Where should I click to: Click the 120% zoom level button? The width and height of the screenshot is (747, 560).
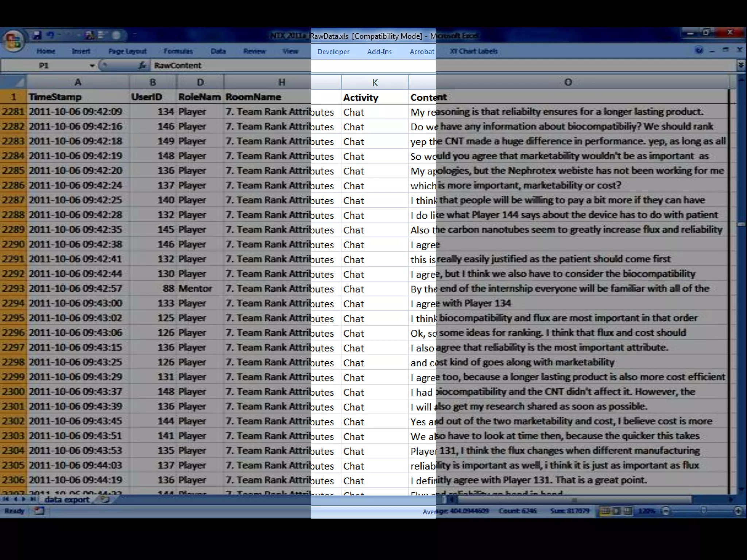(x=647, y=511)
